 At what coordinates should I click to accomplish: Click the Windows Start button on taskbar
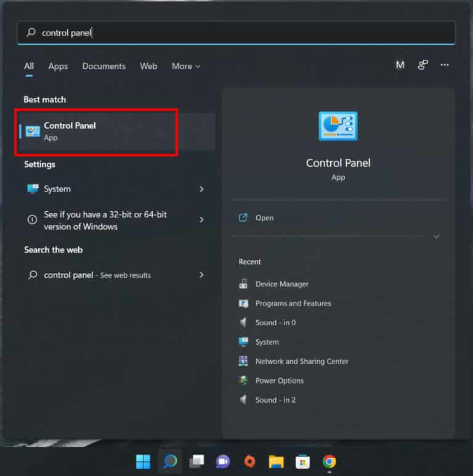click(x=143, y=461)
